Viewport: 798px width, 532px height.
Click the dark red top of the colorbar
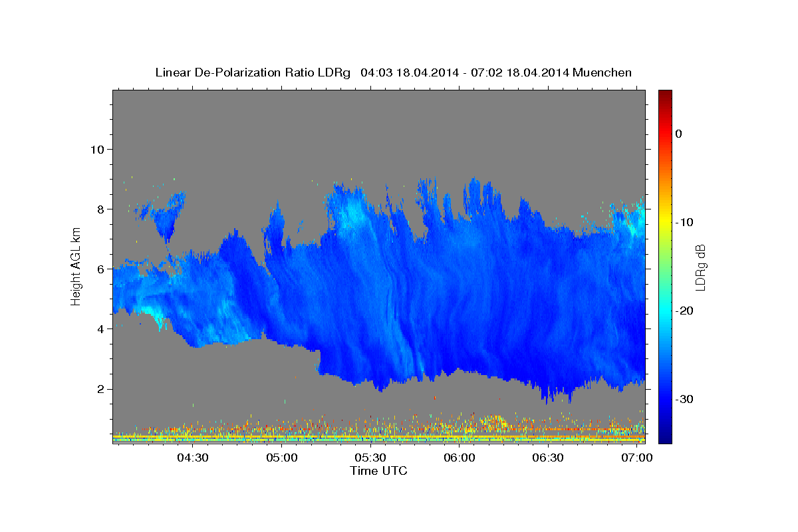(665, 96)
